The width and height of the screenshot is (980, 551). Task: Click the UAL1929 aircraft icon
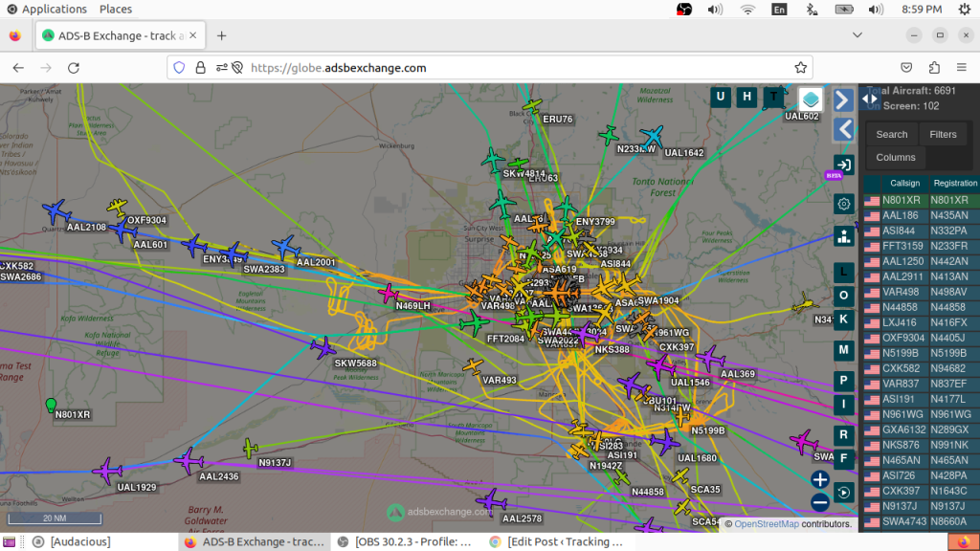107,471
